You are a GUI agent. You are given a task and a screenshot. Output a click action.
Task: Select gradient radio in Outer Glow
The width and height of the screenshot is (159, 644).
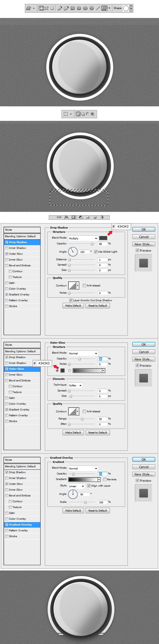coord(70,371)
